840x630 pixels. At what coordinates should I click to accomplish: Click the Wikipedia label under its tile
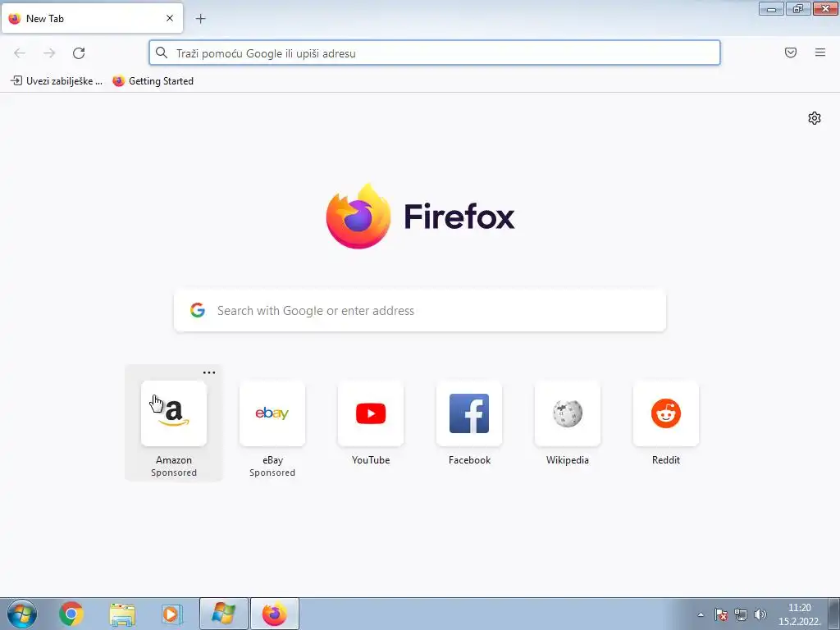[x=568, y=459]
